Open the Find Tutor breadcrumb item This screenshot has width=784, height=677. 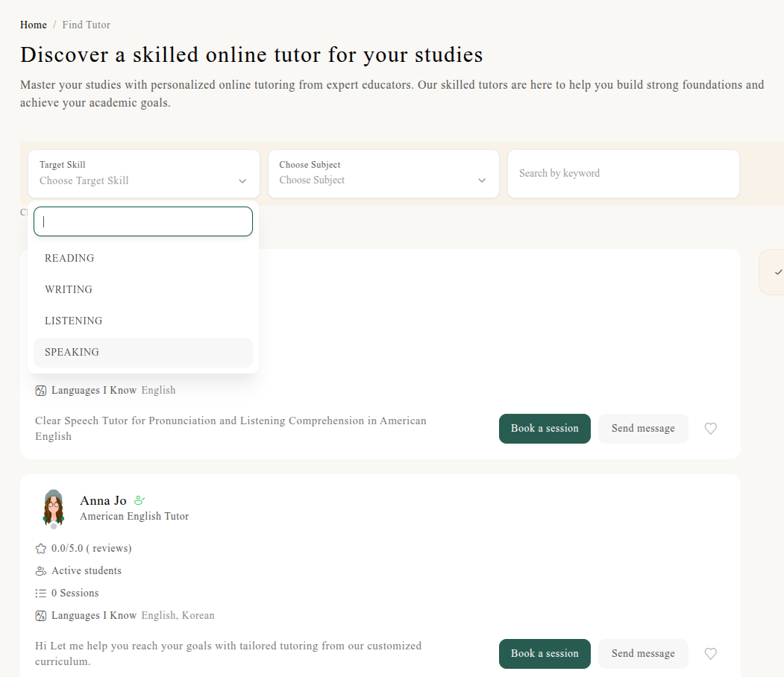pos(86,25)
